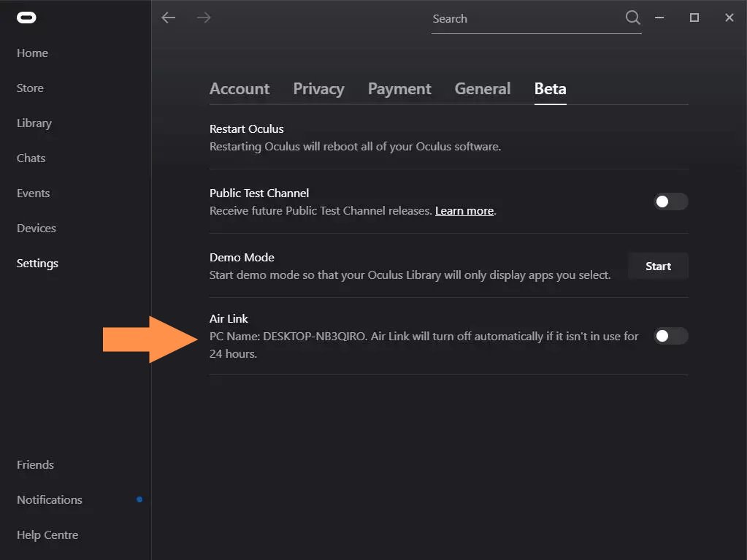Image resolution: width=747 pixels, height=560 pixels.
Task: Switch to the Privacy tab
Action: tap(318, 89)
